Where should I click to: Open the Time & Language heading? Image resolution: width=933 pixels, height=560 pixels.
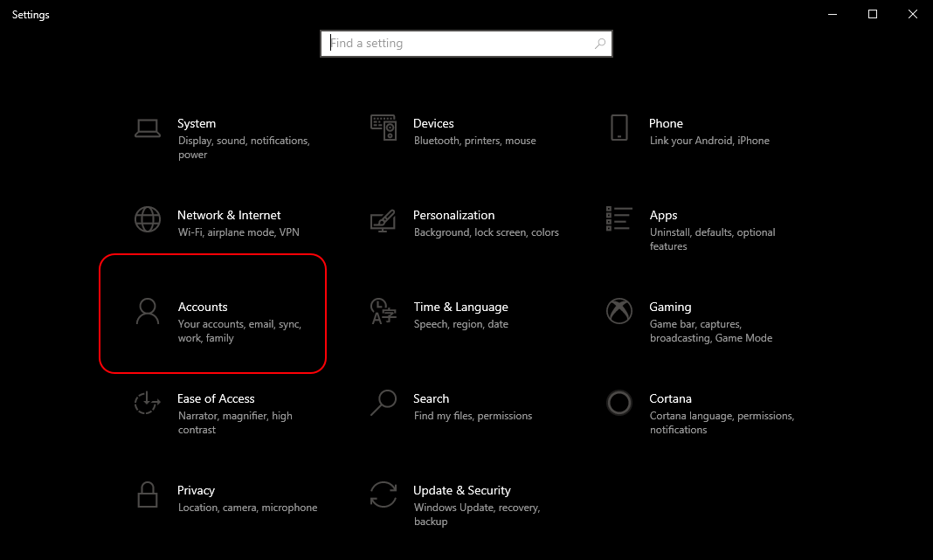click(461, 307)
